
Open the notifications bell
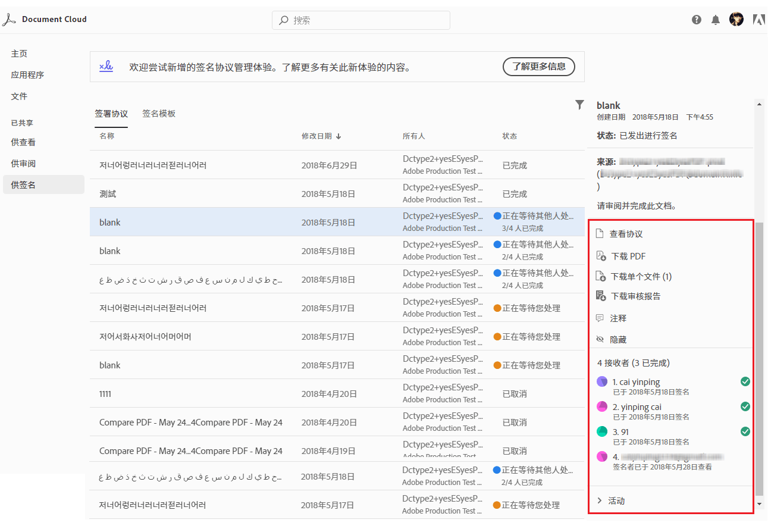(x=716, y=20)
